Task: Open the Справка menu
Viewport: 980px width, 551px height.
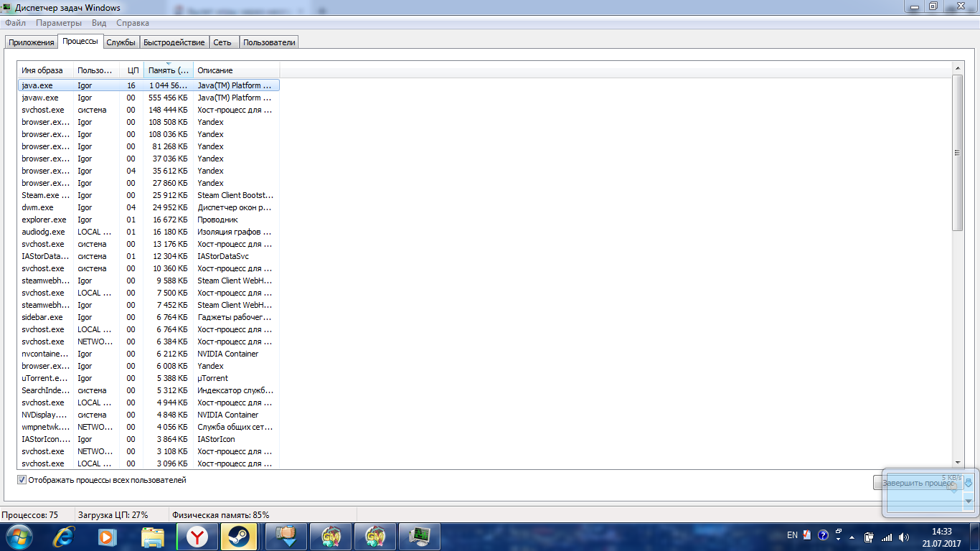Action: point(132,23)
